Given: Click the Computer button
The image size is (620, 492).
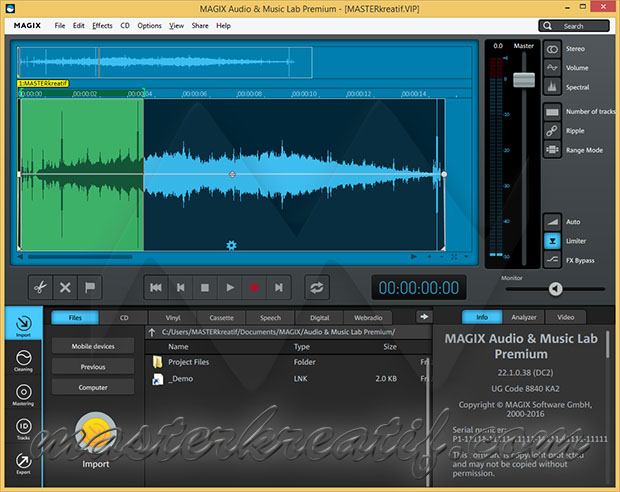Looking at the screenshot, I should coord(93,388).
